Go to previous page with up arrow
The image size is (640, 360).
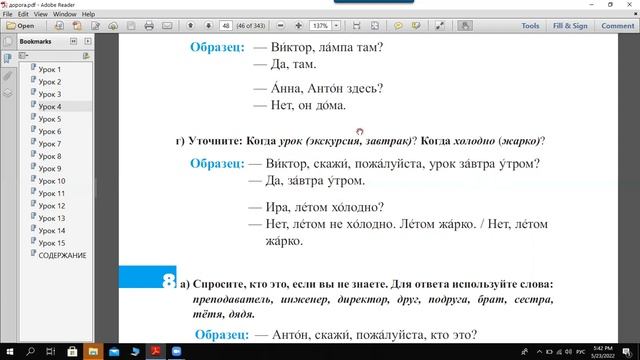pos(190,26)
